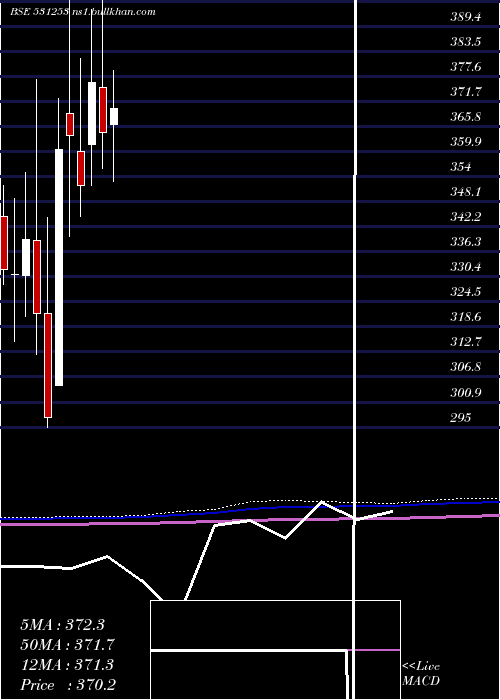Click the 365.8 price axis label

[466, 117]
